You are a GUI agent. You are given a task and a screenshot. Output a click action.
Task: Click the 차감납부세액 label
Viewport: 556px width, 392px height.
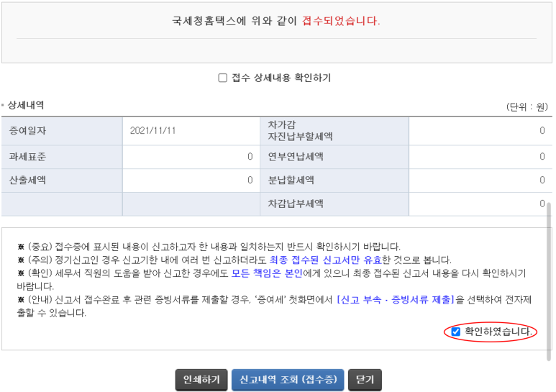point(296,204)
